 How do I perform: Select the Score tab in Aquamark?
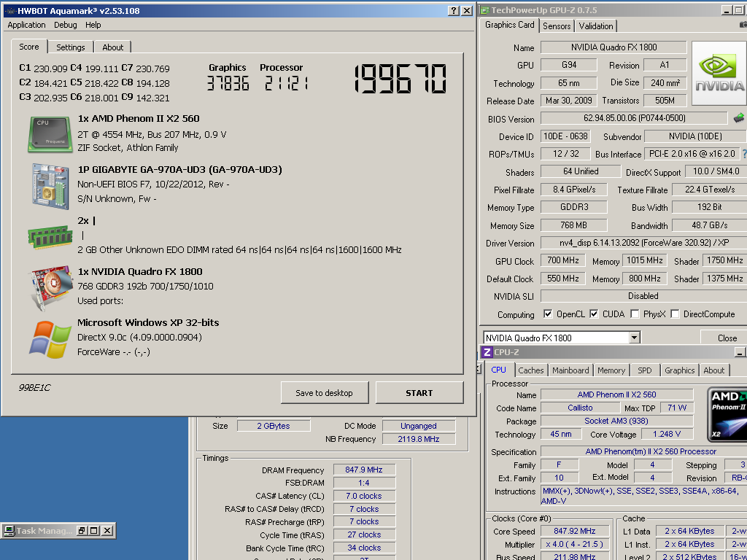point(29,46)
